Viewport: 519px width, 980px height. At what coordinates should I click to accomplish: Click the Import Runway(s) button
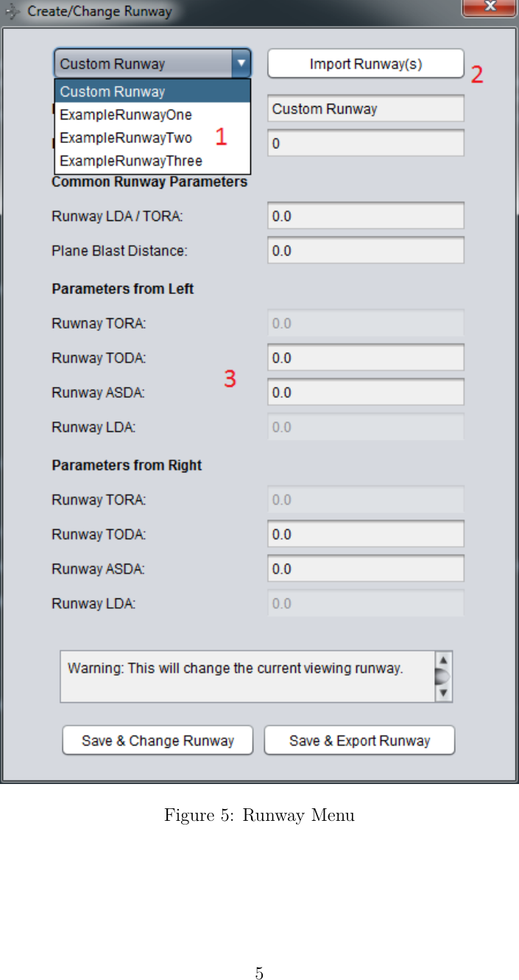point(365,63)
